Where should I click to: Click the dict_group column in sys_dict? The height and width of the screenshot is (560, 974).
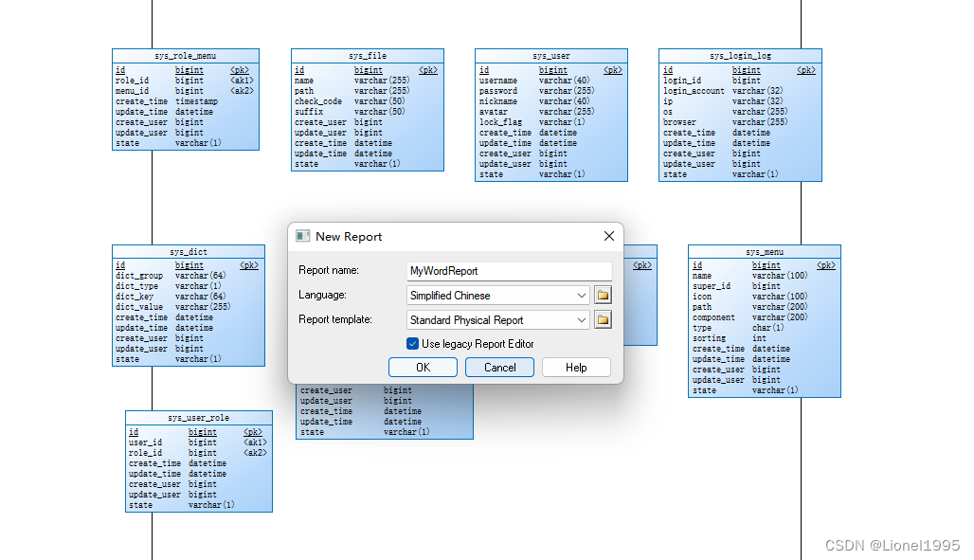tap(139, 276)
